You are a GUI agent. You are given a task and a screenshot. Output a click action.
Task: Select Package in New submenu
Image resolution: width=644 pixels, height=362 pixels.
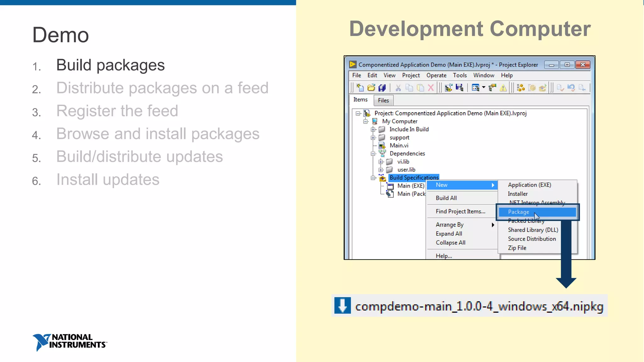coord(537,212)
